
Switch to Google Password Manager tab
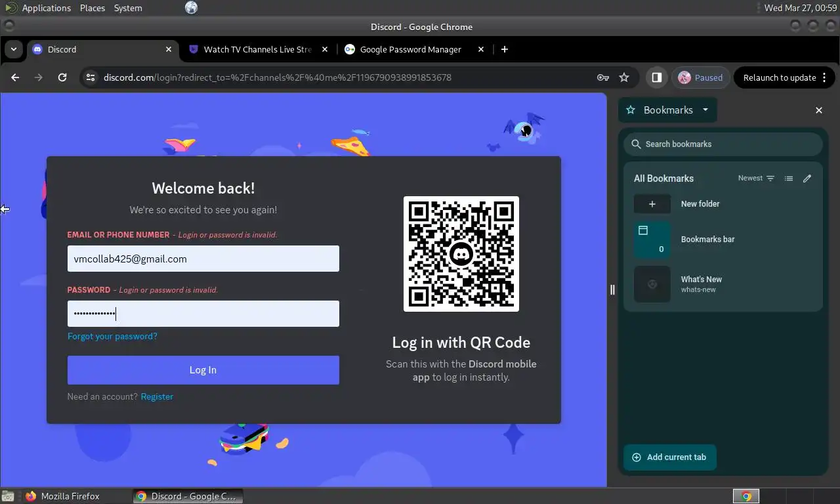click(413, 49)
